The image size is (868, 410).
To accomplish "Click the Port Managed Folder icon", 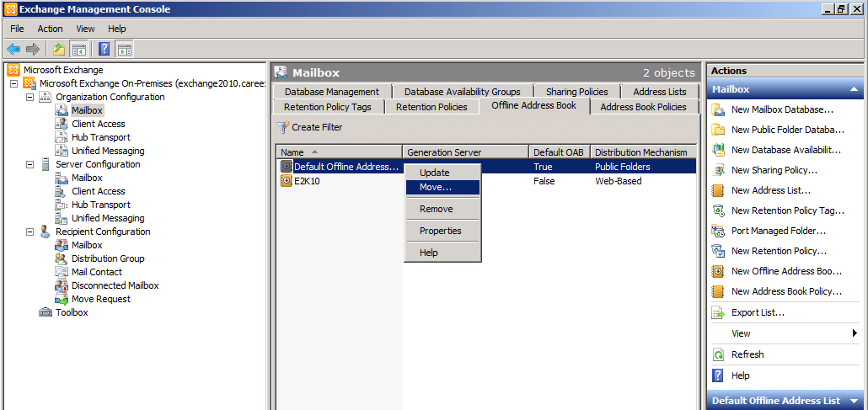I will point(718,231).
